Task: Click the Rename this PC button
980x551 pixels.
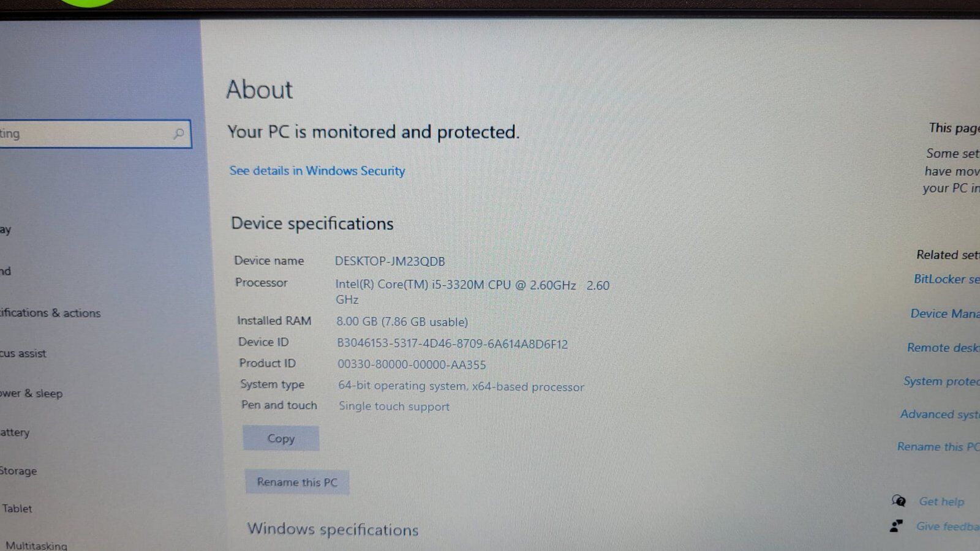Action: coord(297,482)
